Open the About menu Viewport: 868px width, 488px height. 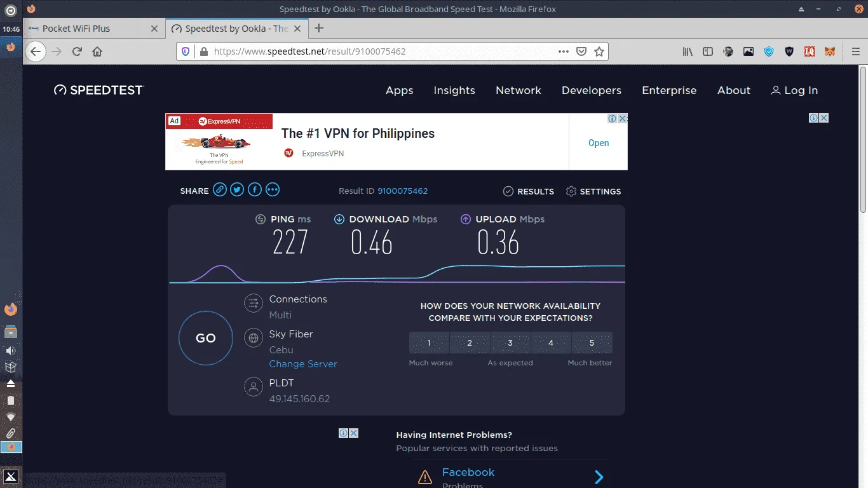[734, 90]
